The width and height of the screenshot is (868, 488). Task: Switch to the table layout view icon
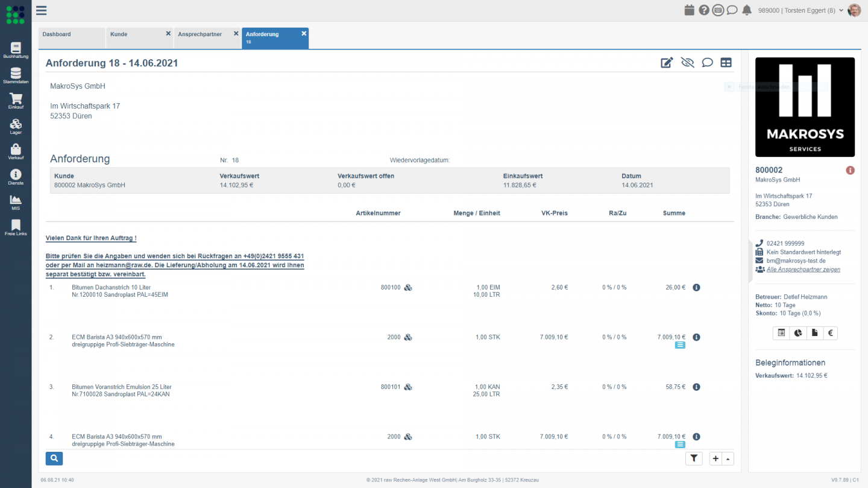pyautogui.click(x=726, y=63)
